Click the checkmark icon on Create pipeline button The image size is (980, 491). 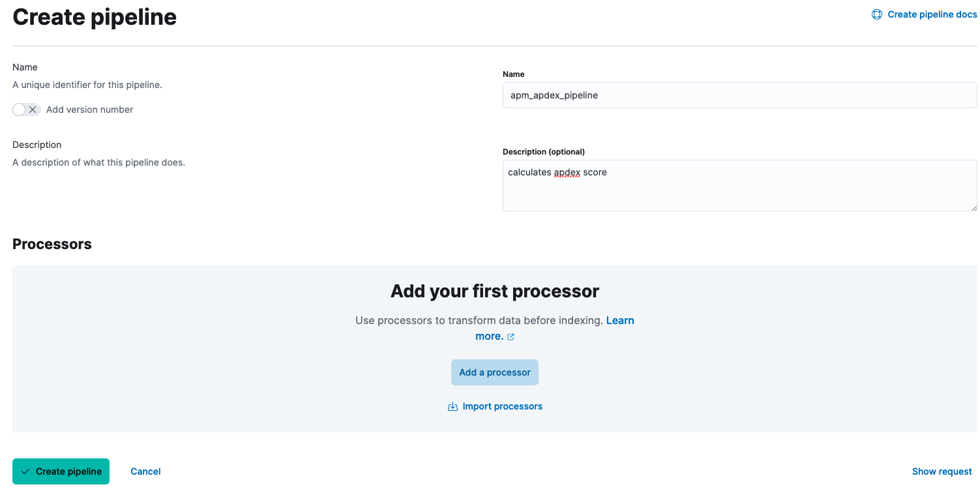(25, 471)
